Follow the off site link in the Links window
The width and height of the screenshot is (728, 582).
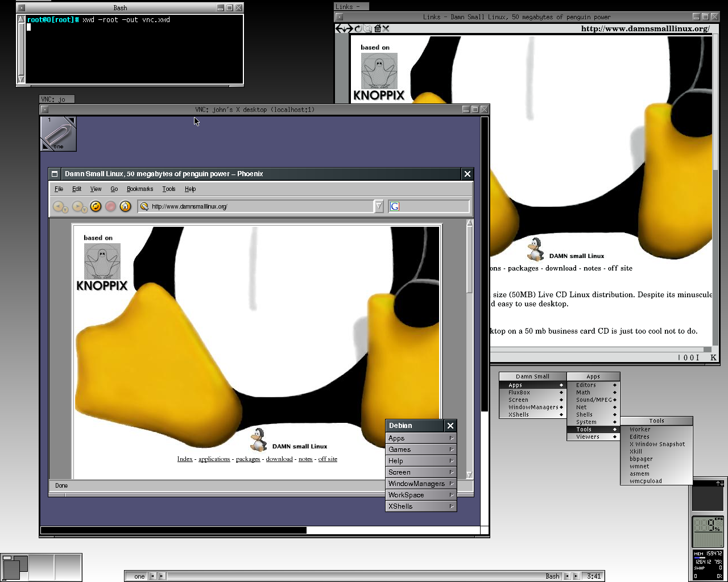coord(620,268)
